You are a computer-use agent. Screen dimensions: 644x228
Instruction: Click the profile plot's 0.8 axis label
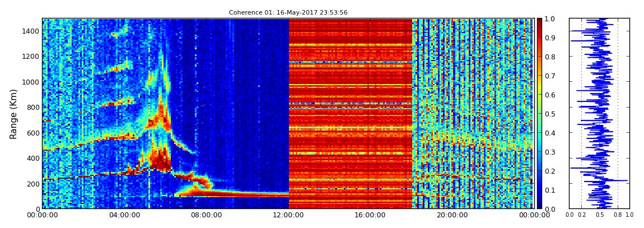618,215
